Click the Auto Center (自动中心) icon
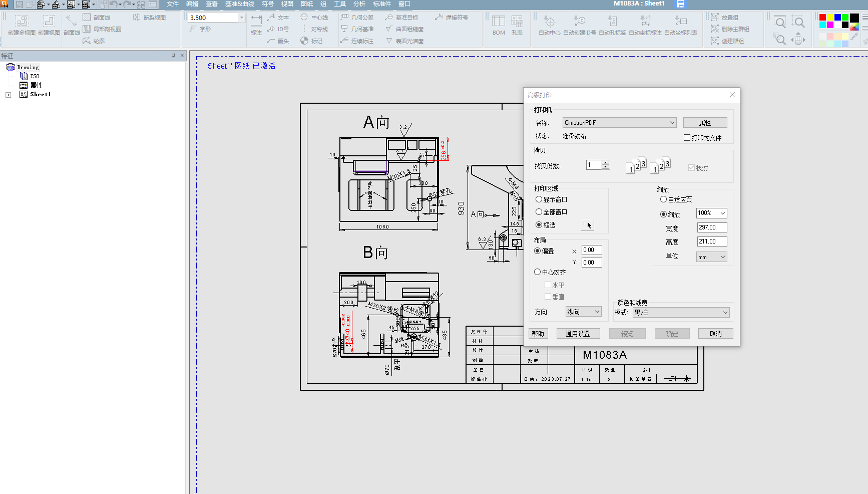This screenshot has width=868, height=494. [549, 25]
